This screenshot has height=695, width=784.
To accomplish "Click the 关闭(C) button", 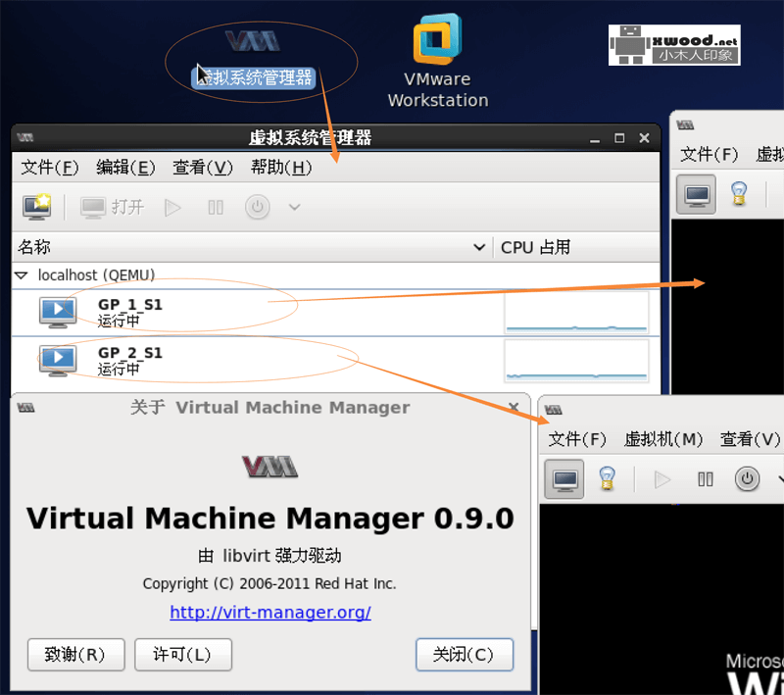I will pyautogui.click(x=465, y=654).
